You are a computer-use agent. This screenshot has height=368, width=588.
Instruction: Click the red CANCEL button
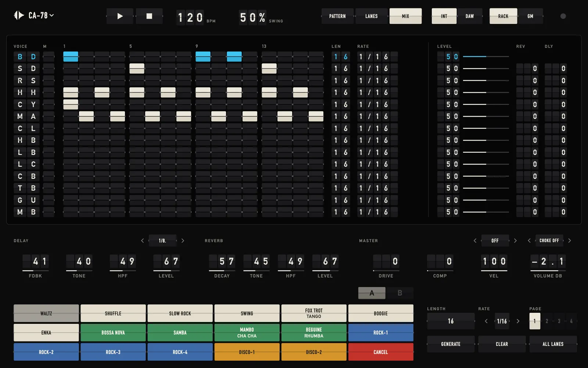pyautogui.click(x=381, y=352)
